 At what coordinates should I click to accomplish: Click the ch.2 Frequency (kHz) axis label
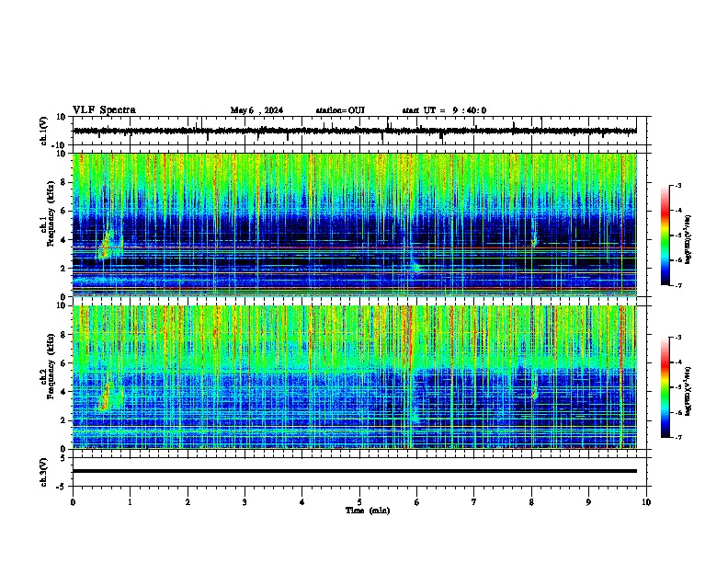48,366
